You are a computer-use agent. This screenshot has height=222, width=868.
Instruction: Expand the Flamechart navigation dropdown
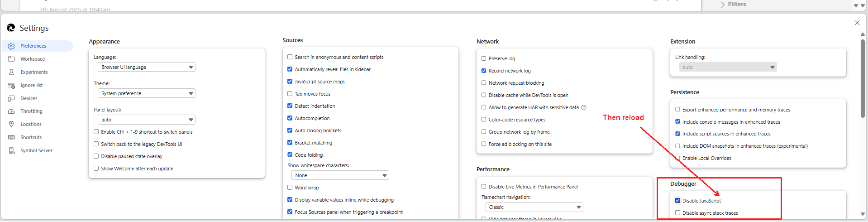(534, 207)
